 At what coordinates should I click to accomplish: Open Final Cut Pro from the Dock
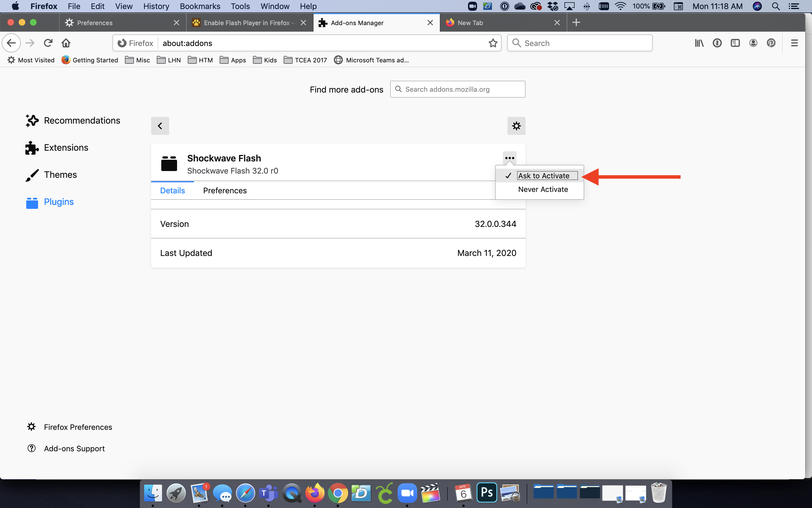[x=430, y=493]
